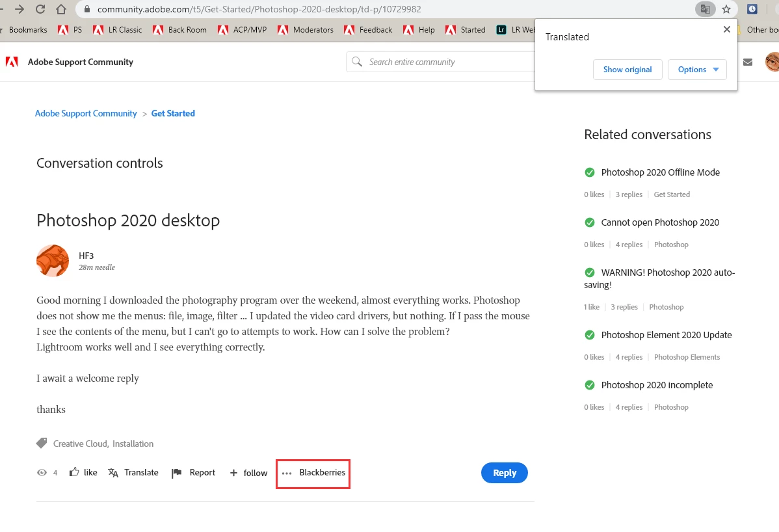Screen dimensions: 779x532
Task: Open messages via the envelope icon
Action: pyautogui.click(x=748, y=62)
